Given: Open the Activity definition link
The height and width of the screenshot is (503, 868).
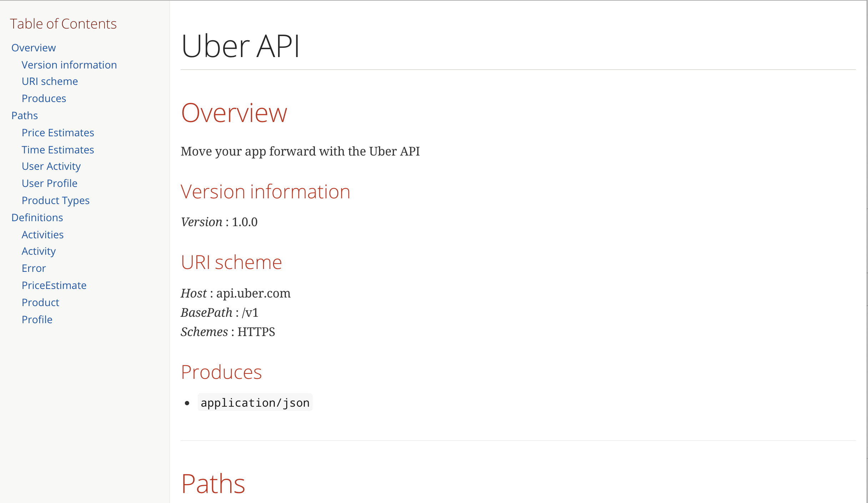Looking at the screenshot, I should (38, 251).
